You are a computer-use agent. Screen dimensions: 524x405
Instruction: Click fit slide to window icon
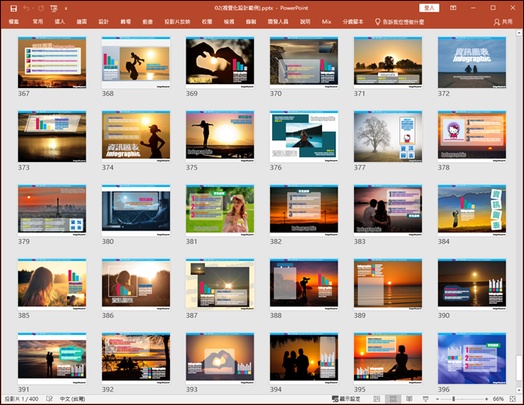[513, 399]
